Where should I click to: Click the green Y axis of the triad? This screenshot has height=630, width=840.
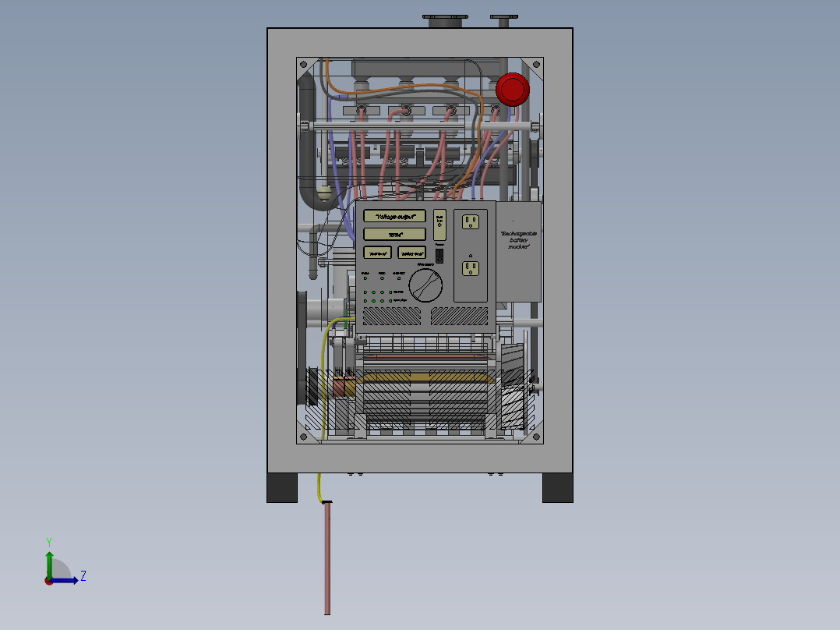(x=49, y=565)
